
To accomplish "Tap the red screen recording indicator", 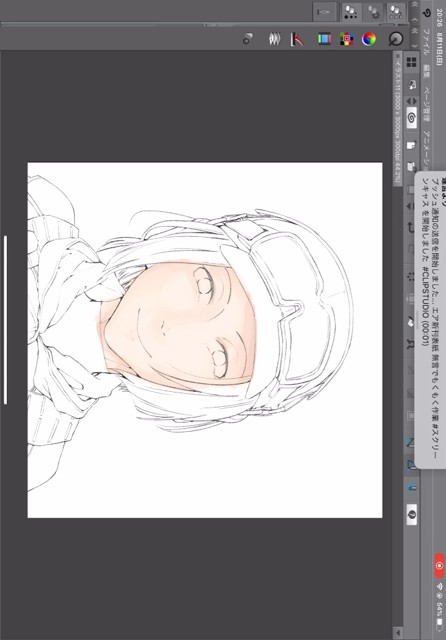I will [439, 566].
